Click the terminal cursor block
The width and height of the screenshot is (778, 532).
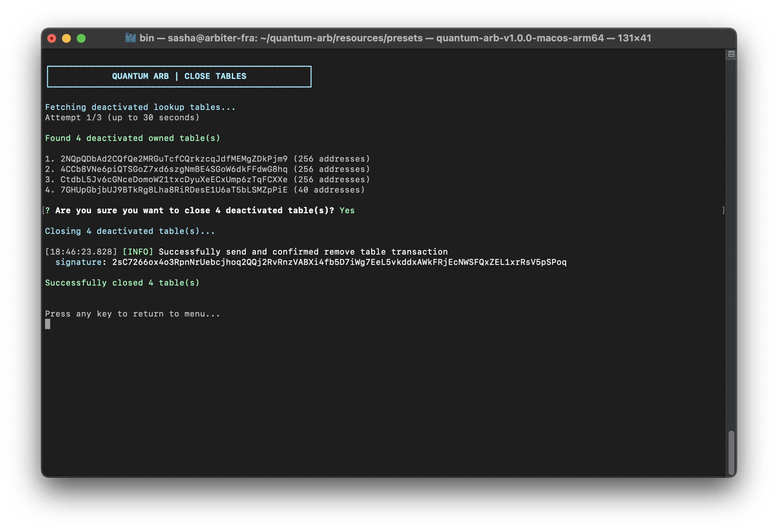point(48,324)
